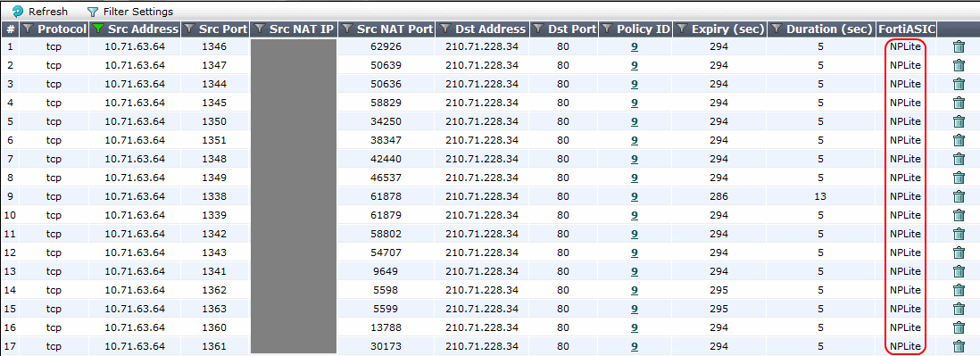
Task: Click the Dst Port column header
Action: (564, 29)
